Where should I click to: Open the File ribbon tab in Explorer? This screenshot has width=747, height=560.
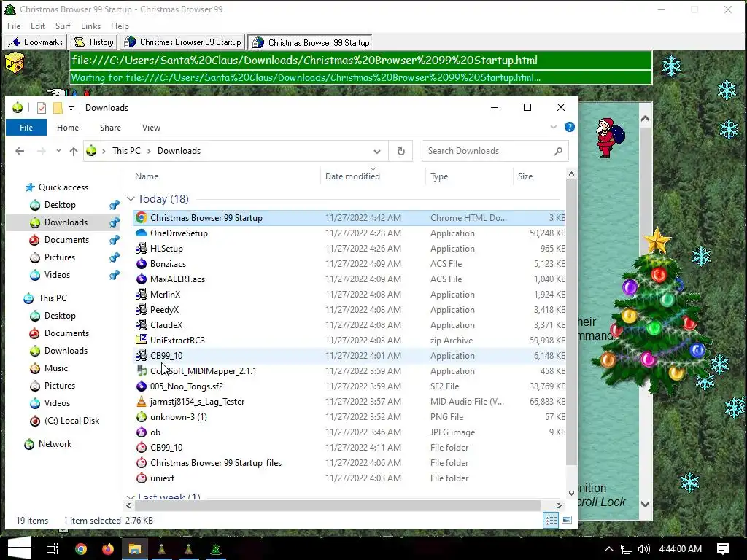(x=26, y=128)
